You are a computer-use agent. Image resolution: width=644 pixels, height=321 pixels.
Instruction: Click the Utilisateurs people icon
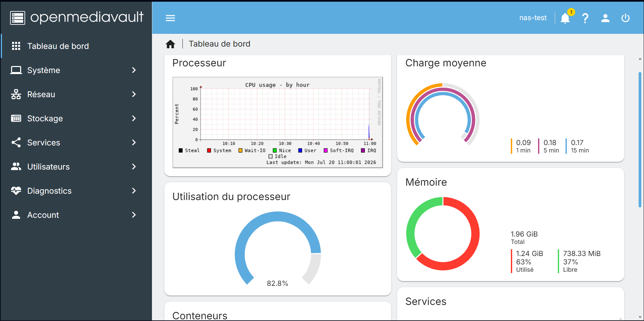[16, 167]
